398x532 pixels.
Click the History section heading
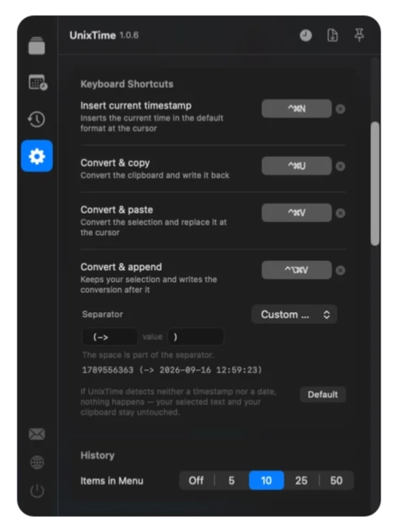point(98,455)
